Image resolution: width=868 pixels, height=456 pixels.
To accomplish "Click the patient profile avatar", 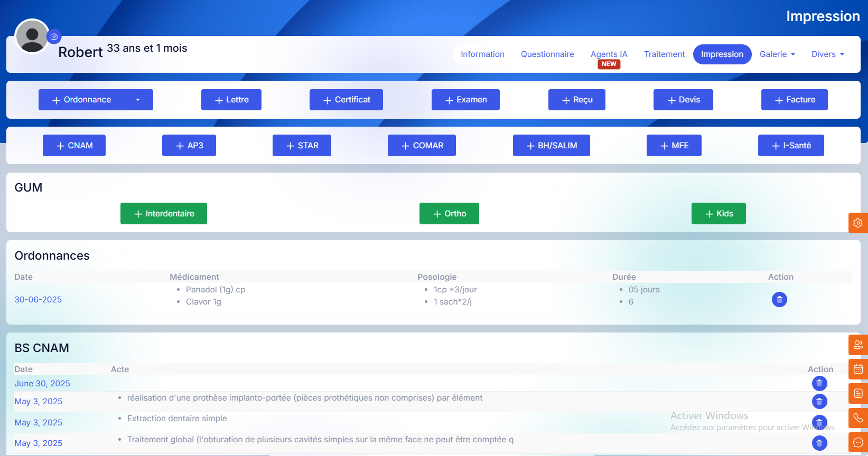I will point(32,36).
